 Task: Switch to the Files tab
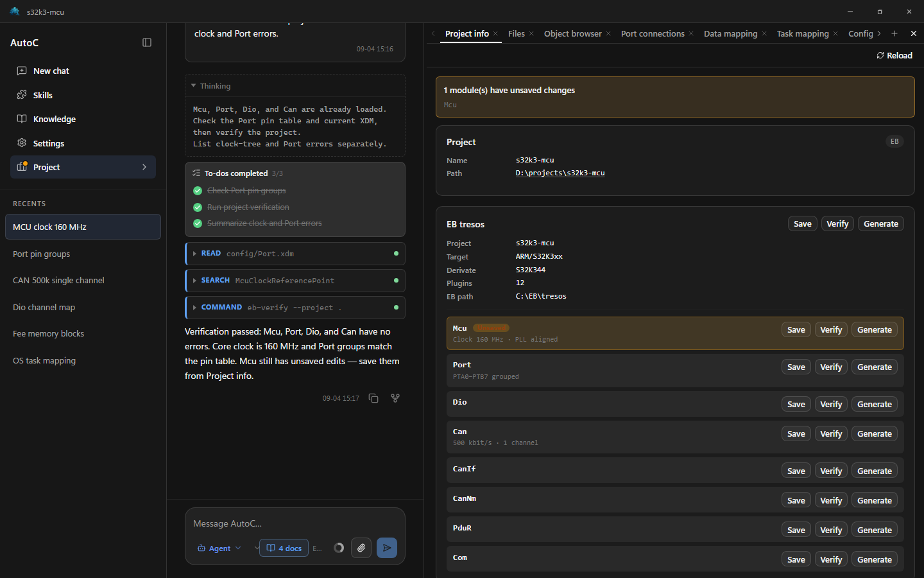coord(517,33)
